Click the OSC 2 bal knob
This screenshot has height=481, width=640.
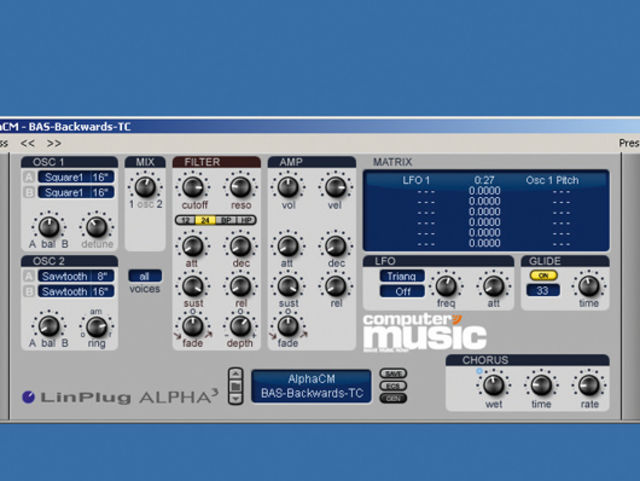point(49,326)
